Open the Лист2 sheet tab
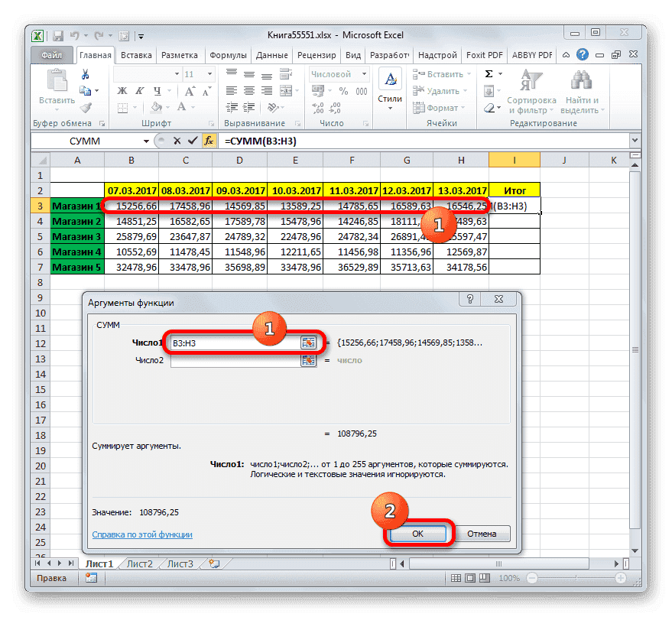This screenshot has width=672, height=617. pos(140,563)
